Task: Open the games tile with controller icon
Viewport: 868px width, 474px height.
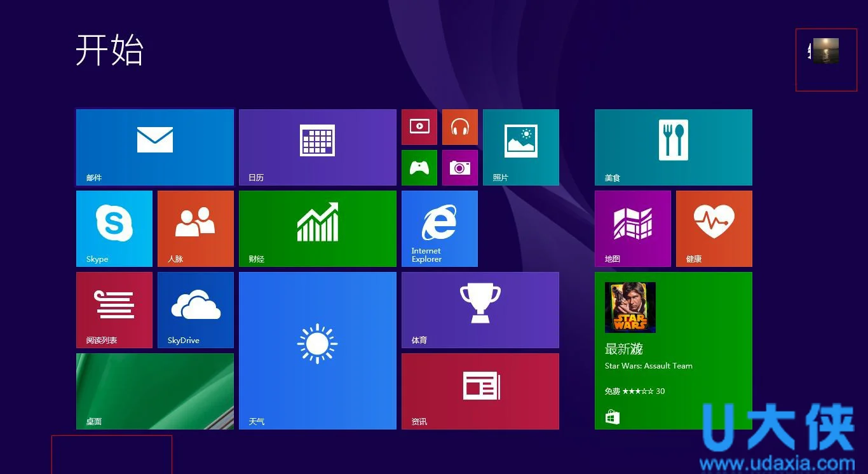Action: click(x=419, y=167)
